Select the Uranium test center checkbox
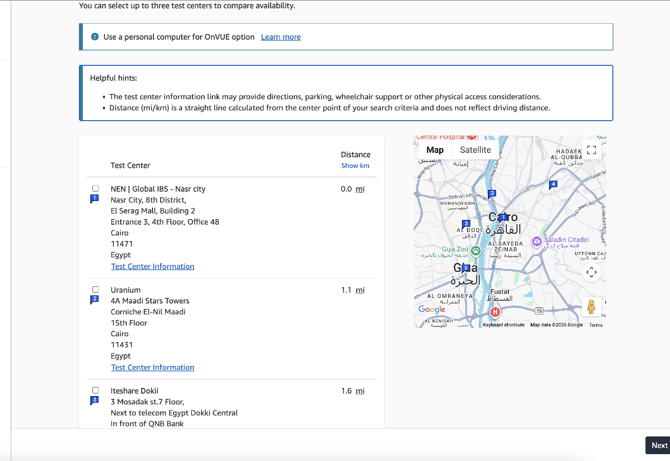The image size is (670, 461). tap(95, 289)
